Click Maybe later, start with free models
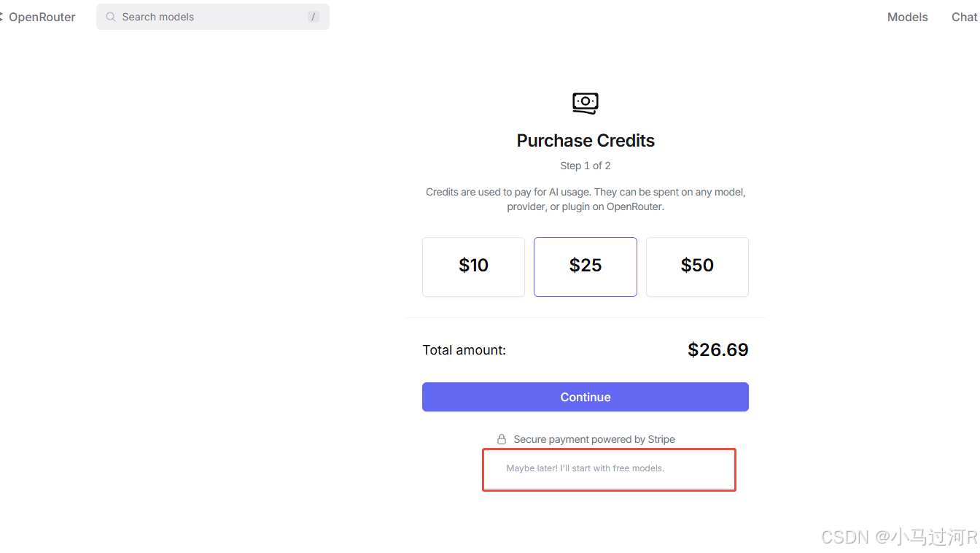 pos(586,468)
